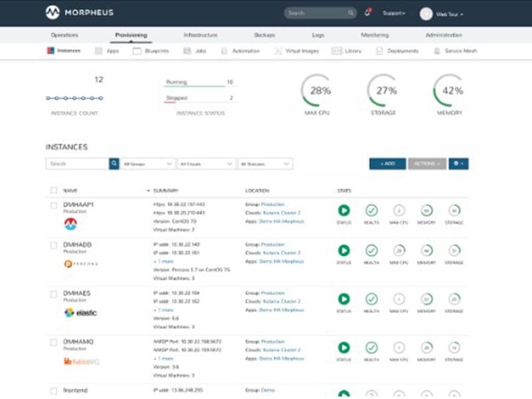Switch to the Infrastructure menu tab
532x399 pixels.
pyautogui.click(x=200, y=35)
